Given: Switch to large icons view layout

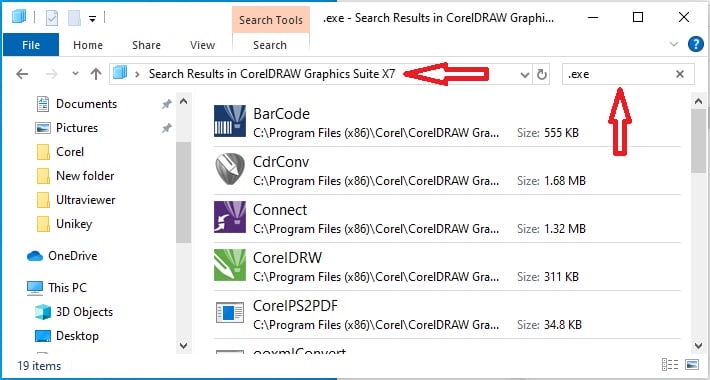Looking at the screenshot, I should (692, 365).
